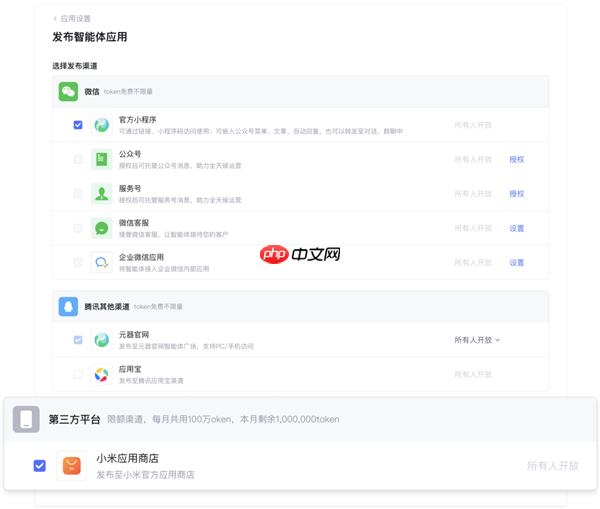Click the 第三方平台 section title

click(x=74, y=419)
